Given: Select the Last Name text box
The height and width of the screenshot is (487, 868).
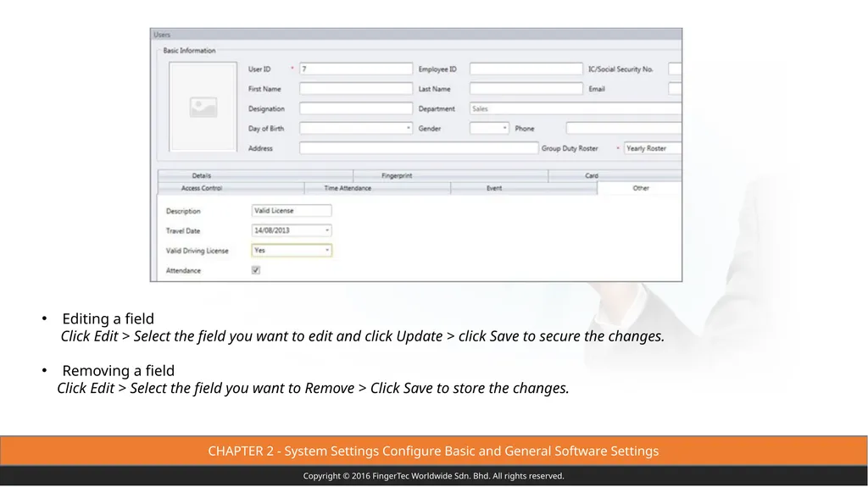Looking at the screenshot, I should (x=526, y=89).
